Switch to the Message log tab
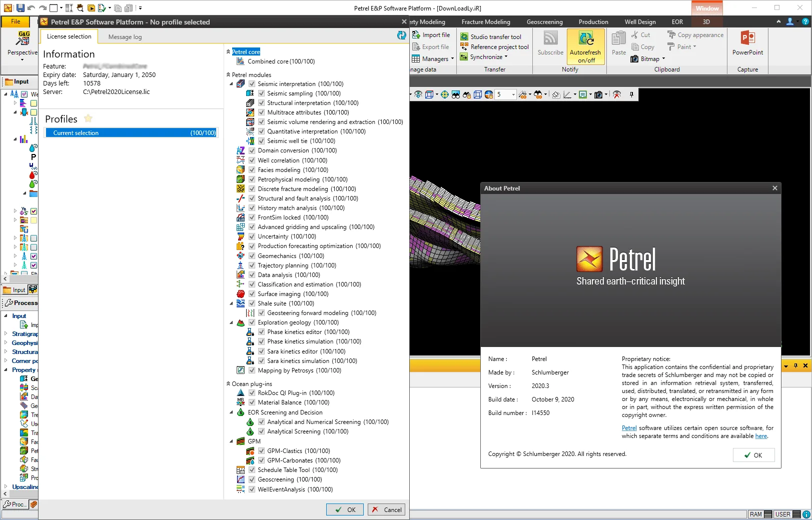 pyautogui.click(x=125, y=37)
